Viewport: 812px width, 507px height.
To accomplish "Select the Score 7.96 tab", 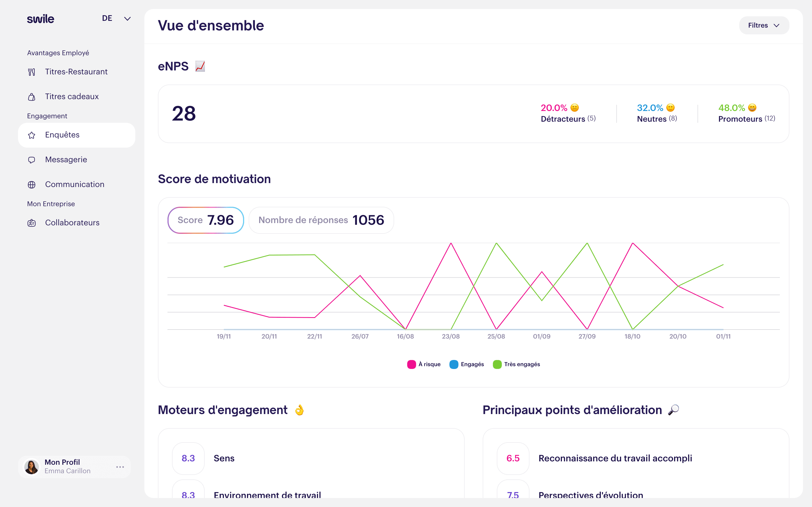I will 206,220.
